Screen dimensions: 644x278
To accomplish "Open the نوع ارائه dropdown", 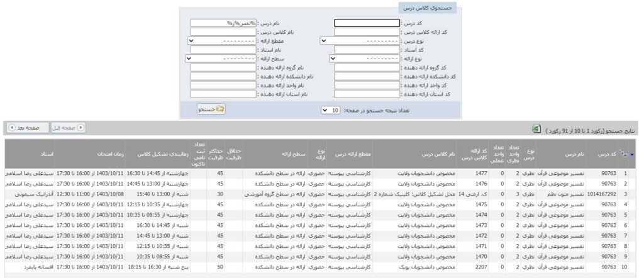I will pyautogui.click(x=365, y=58).
